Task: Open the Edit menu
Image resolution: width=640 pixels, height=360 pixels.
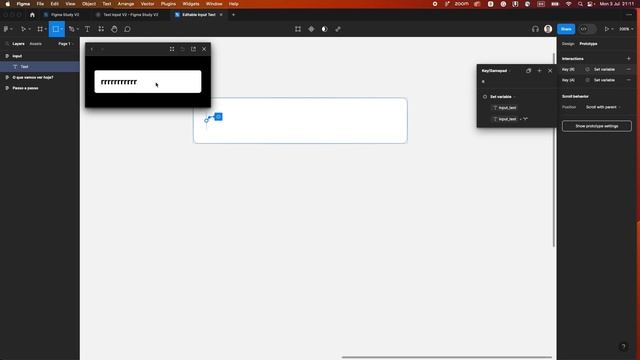Action: coord(55,4)
